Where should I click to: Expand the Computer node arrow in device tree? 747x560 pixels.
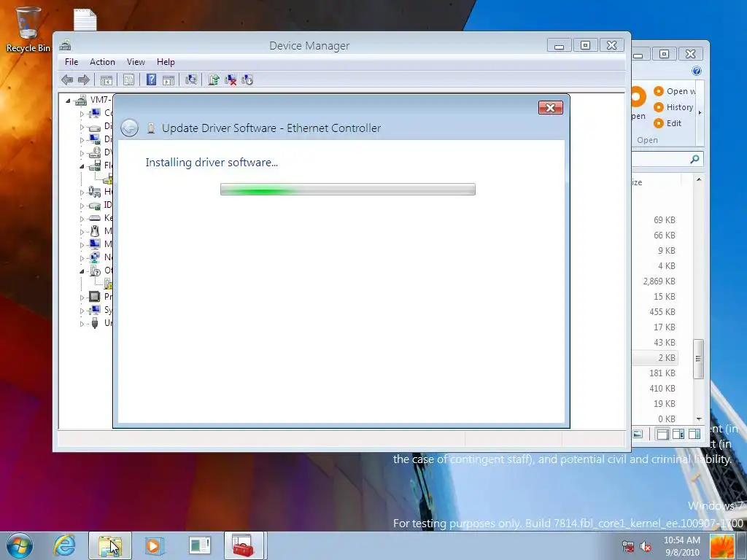point(82,114)
